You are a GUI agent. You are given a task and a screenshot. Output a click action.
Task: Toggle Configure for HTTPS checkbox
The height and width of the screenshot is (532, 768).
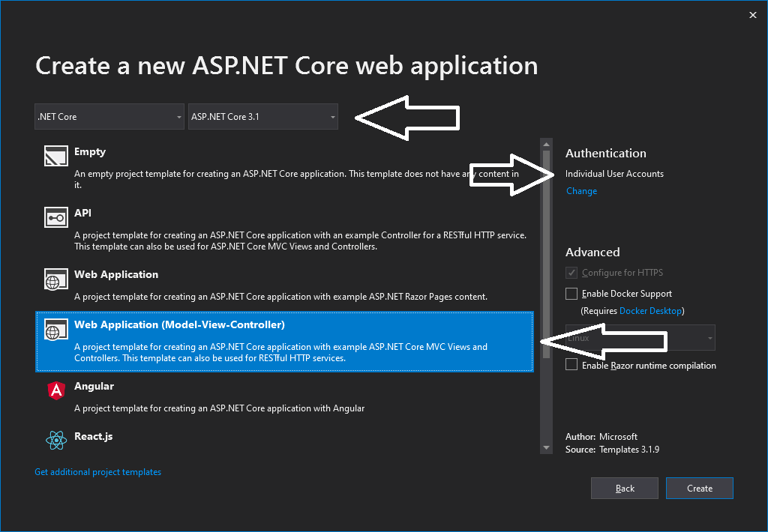coord(571,273)
